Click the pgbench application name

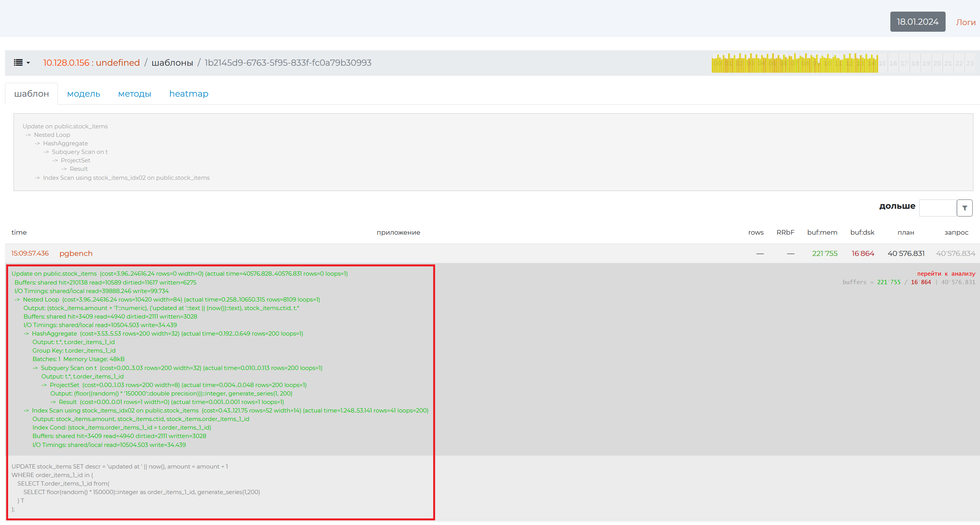pos(76,254)
